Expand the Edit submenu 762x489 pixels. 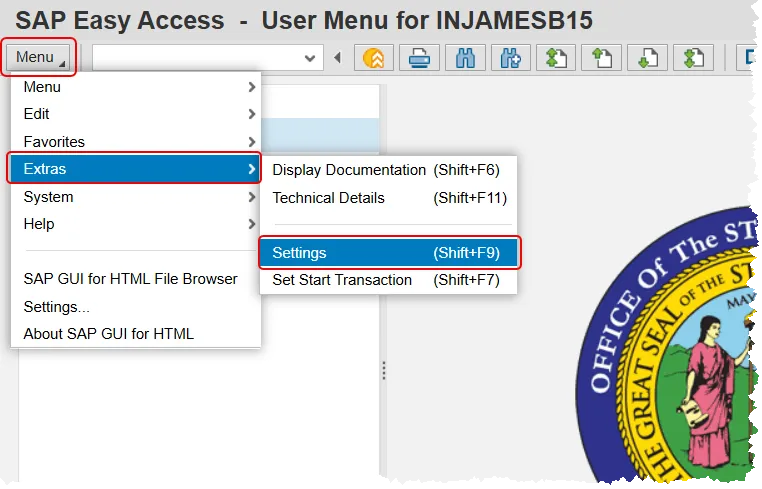click(136, 114)
